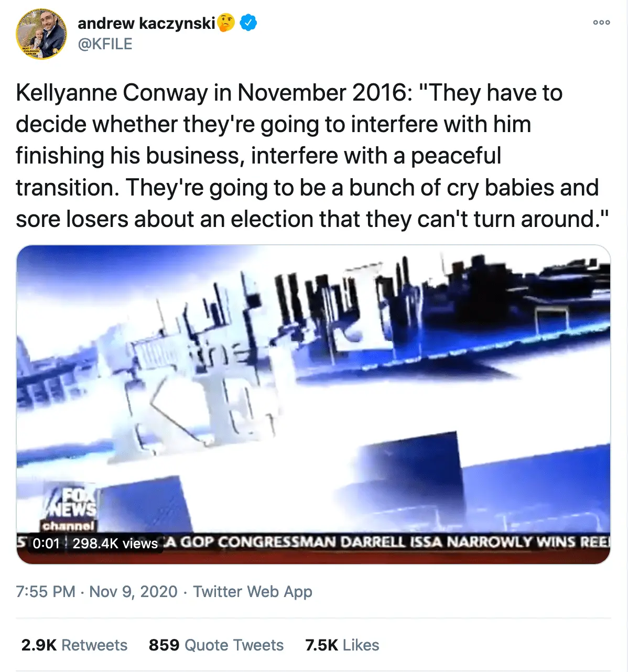628x672 pixels.
Task: Click the Twitter Web App source link
Action: 253,592
